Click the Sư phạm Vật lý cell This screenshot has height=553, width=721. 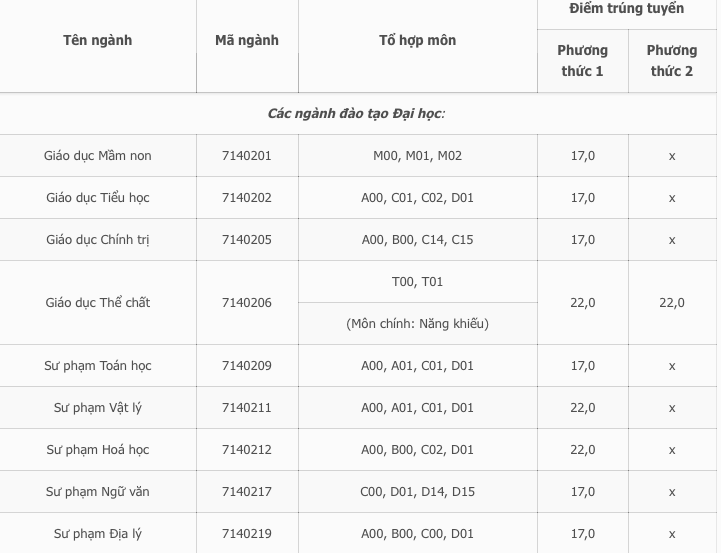tap(98, 408)
